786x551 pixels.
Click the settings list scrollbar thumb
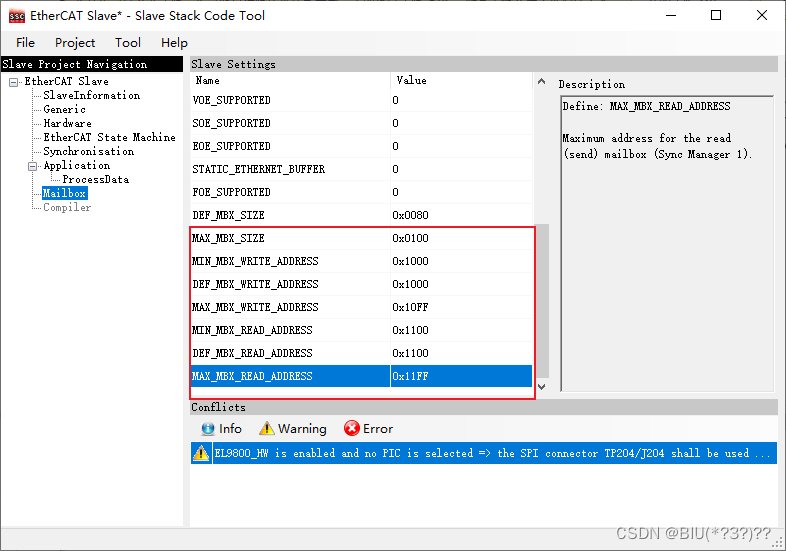(x=542, y=301)
